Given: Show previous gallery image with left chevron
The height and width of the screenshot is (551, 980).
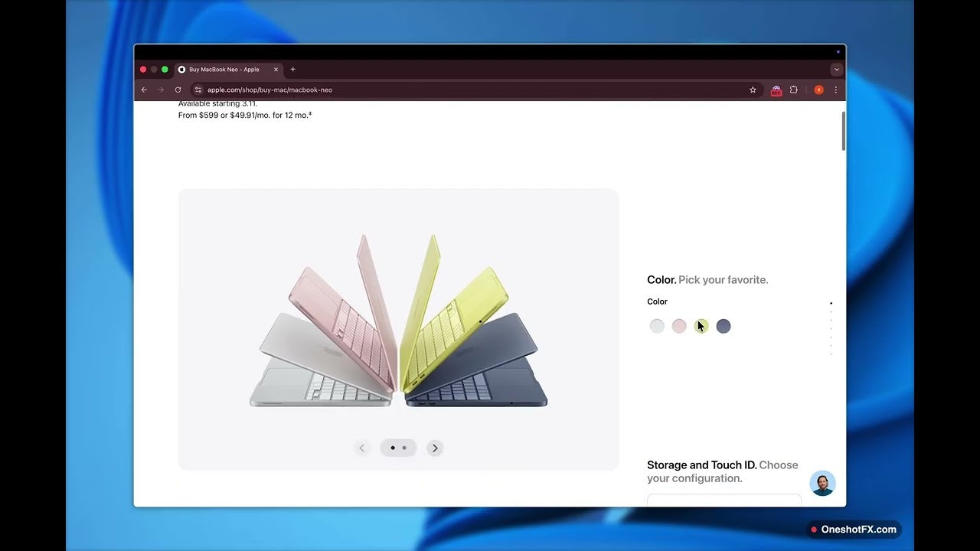Looking at the screenshot, I should pos(362,448).
